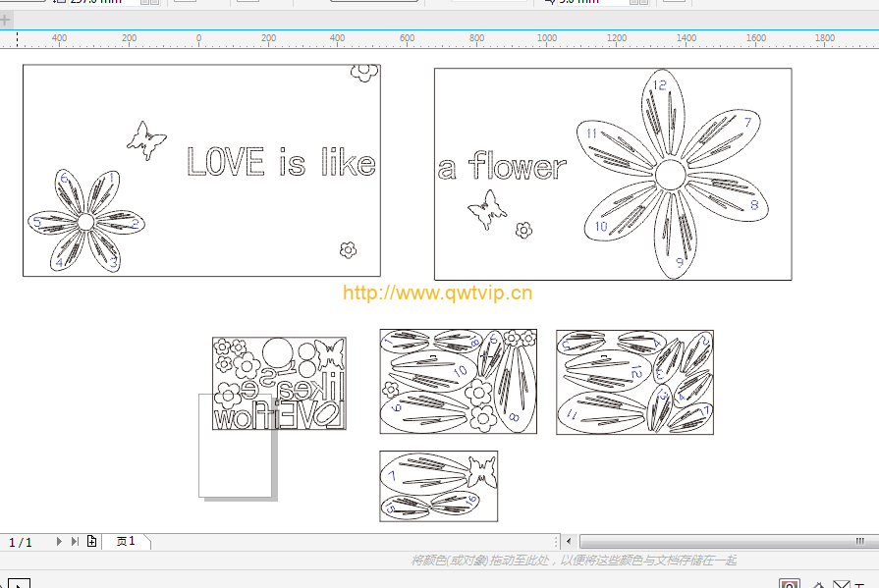Screen dimensions: 879x588
Task: Click the 1000 mark on the horizontal ruler
Action: coord(547,38)
